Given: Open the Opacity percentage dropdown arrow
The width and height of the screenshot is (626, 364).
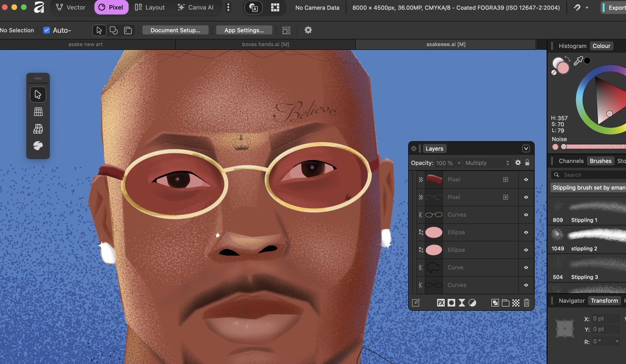Looking at the screenshot, I should point(459,163).
